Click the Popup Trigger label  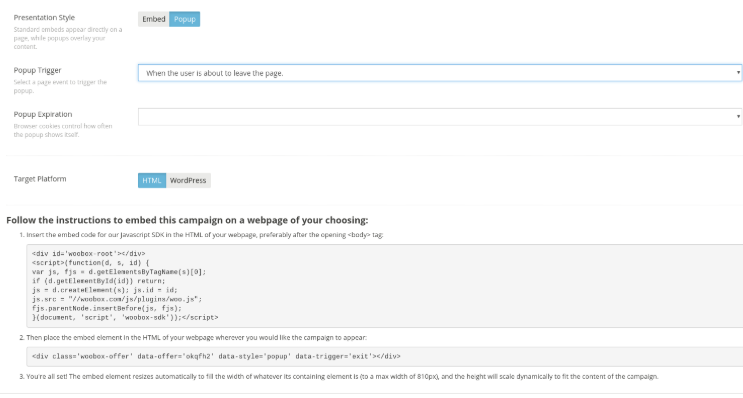pos(37,70)
